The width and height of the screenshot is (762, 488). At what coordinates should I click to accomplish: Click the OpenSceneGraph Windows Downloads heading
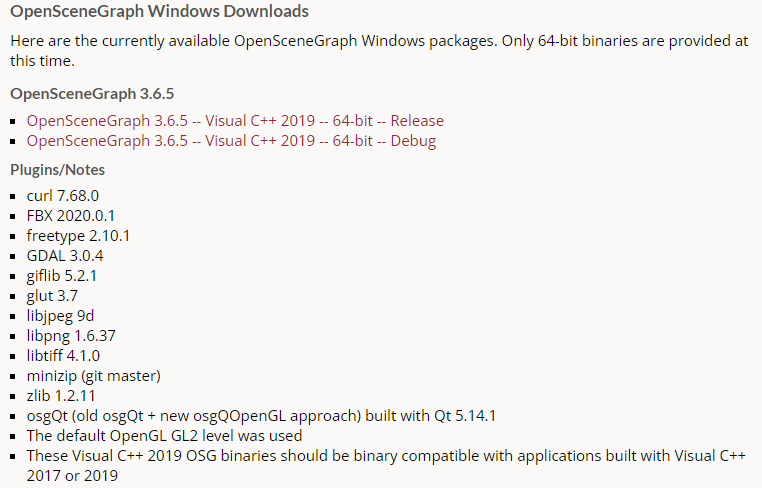pos(159,12)
